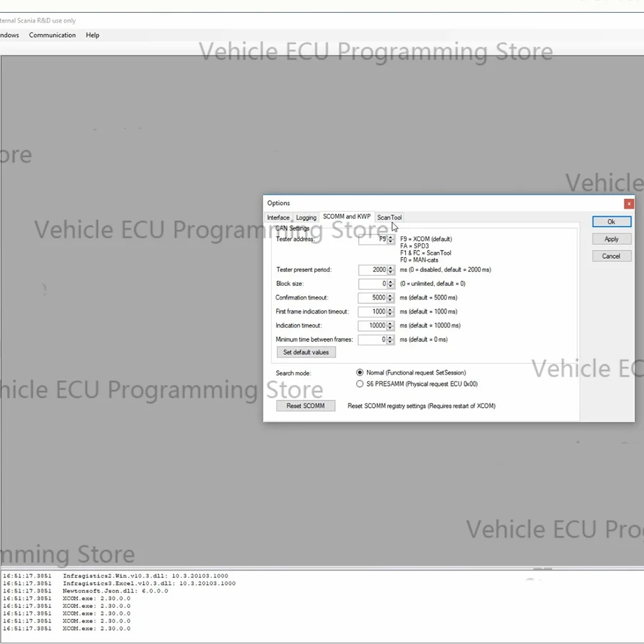
Task: Increase First frame indication timeout with the up arrow
Action: pyautogui.click(x=391, y=310)
